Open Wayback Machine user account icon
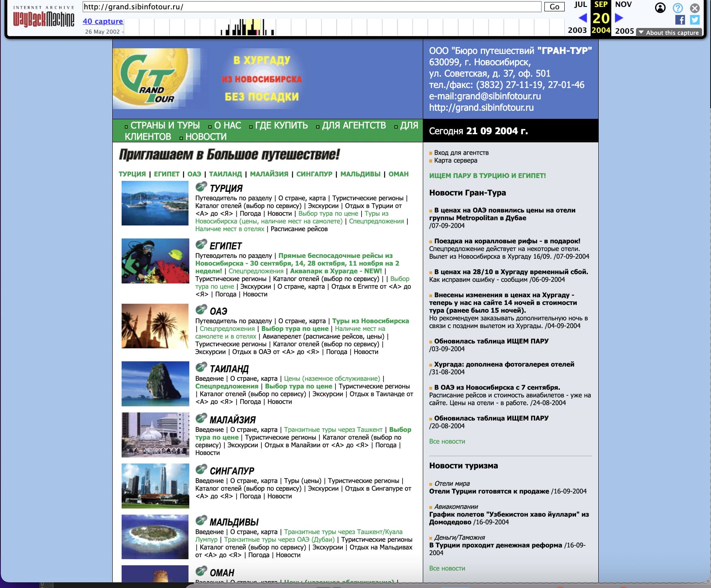The width and height of the screenshot is (711, 588). [x=660, y=8]
